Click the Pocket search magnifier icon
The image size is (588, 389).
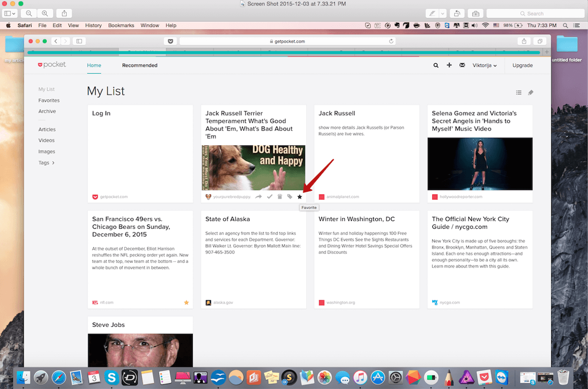[x=436, y=65]
